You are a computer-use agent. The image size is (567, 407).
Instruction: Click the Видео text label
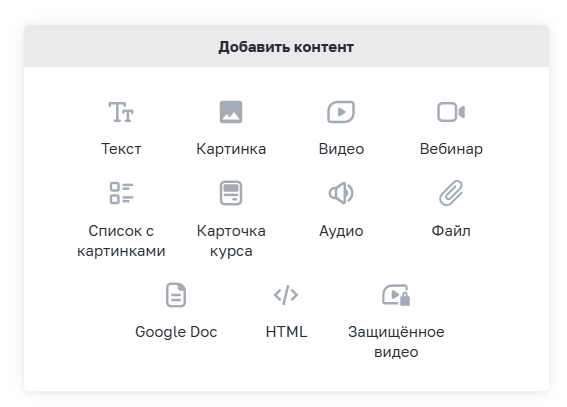(x=341, y=149)
